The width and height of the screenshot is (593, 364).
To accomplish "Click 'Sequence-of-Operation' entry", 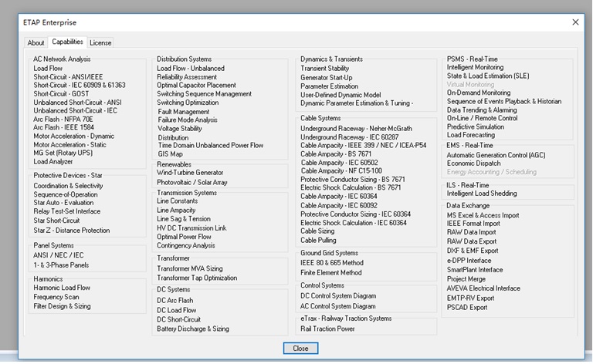I will [66, 194].
